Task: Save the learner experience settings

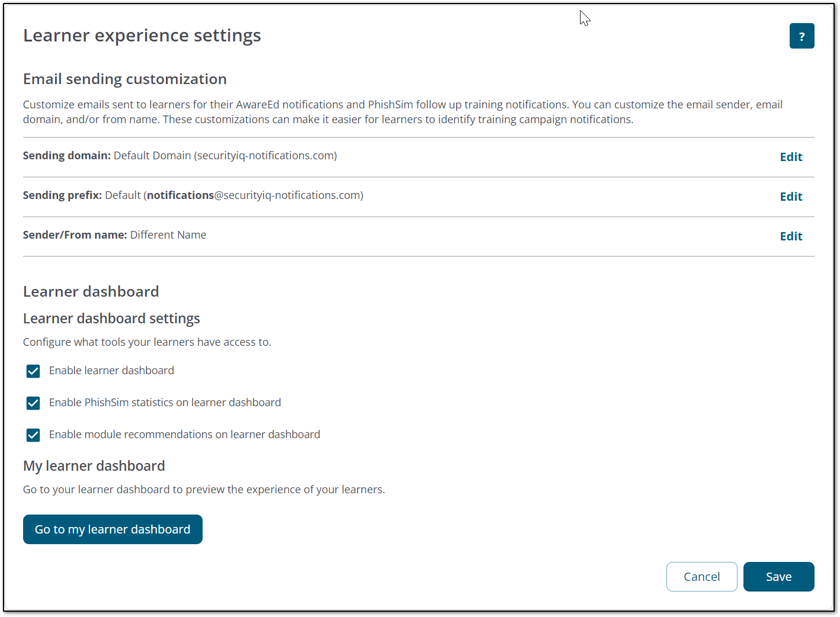Action: coord(778,577)
